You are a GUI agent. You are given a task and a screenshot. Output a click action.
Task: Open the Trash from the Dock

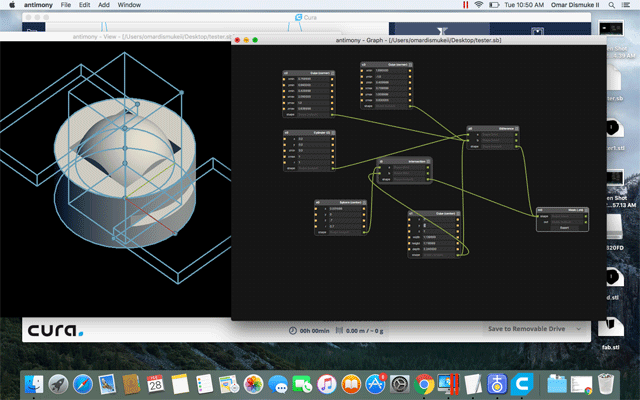[606, 383]
